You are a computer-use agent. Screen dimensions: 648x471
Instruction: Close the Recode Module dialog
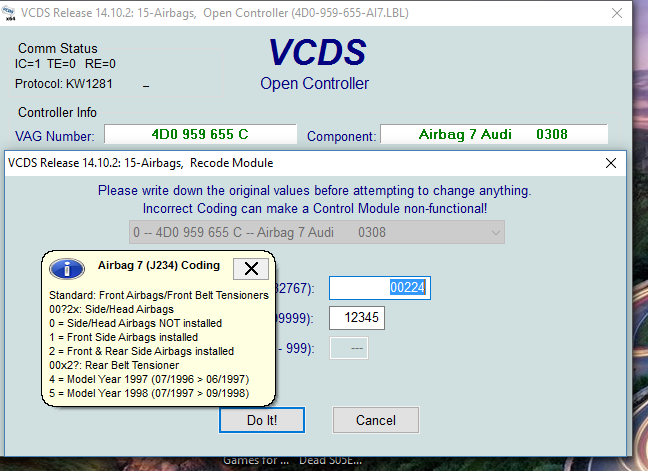(611, 162)
